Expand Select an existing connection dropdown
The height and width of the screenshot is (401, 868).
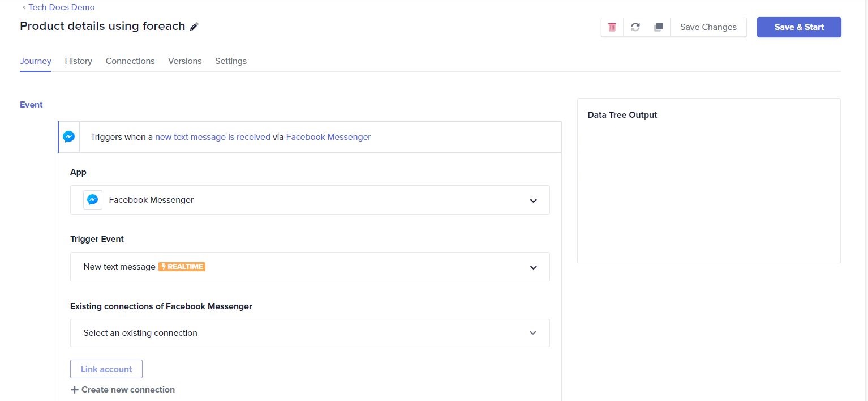(310, 333)
